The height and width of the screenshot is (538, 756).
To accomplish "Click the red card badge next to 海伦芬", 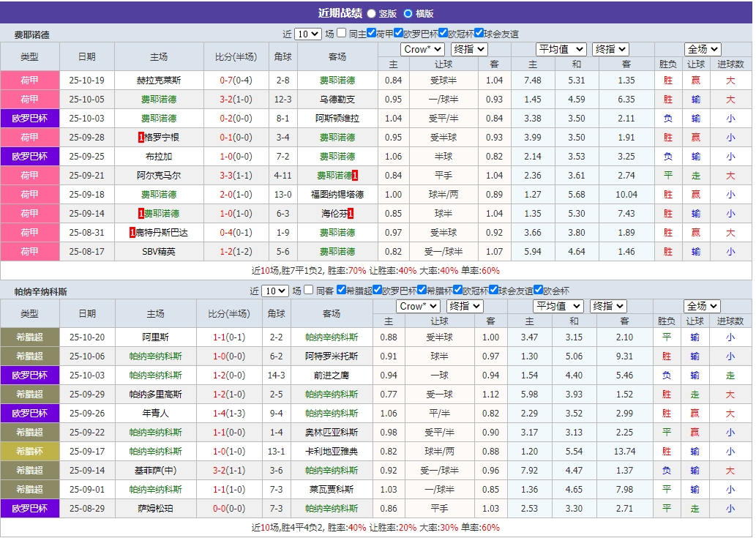I will pos(351,213).
